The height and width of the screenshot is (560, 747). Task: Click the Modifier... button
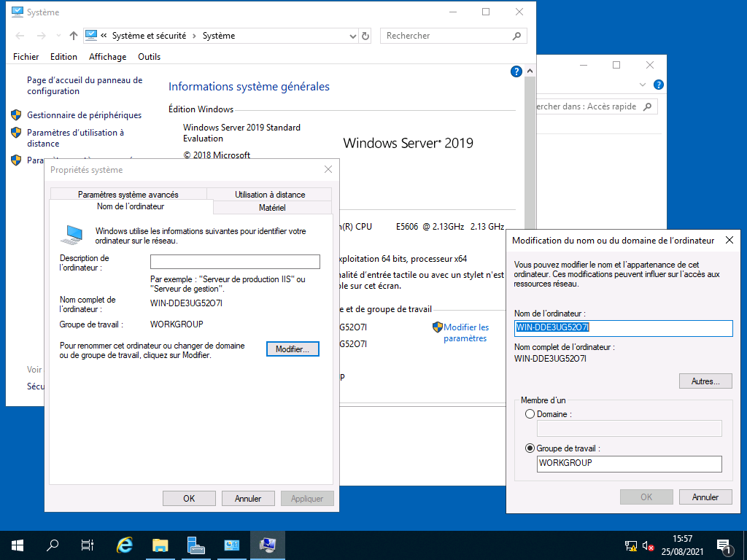tap(293, 349)
